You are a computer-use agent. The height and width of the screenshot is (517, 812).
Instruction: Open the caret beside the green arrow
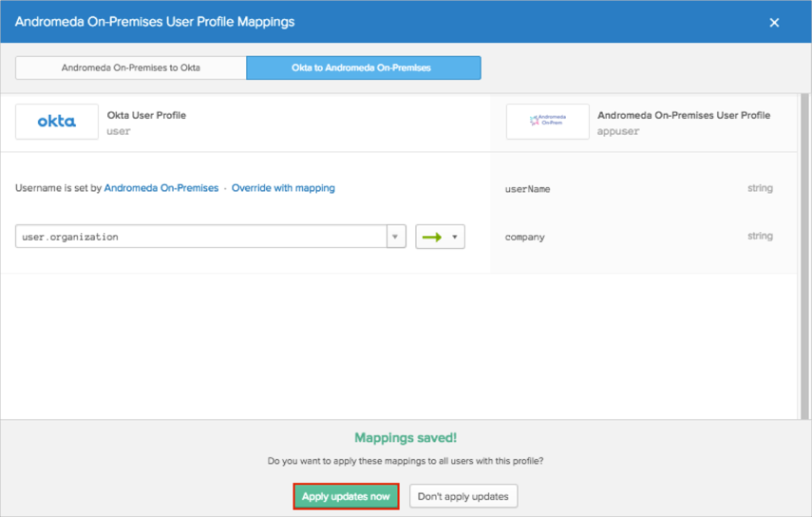click(x=455, y=238)
